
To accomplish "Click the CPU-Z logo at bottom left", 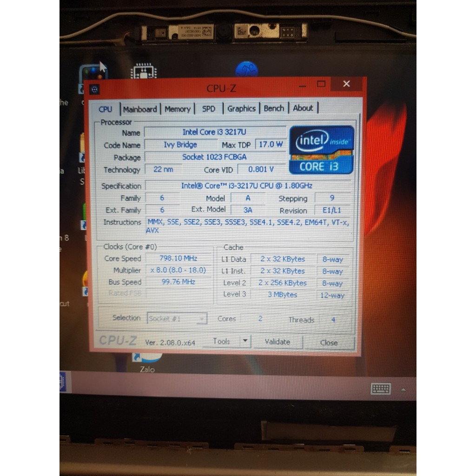I will (117, 341).
